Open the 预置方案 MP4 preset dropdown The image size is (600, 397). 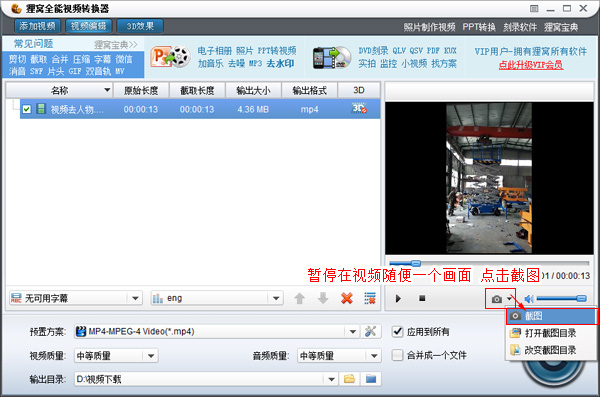217,332
